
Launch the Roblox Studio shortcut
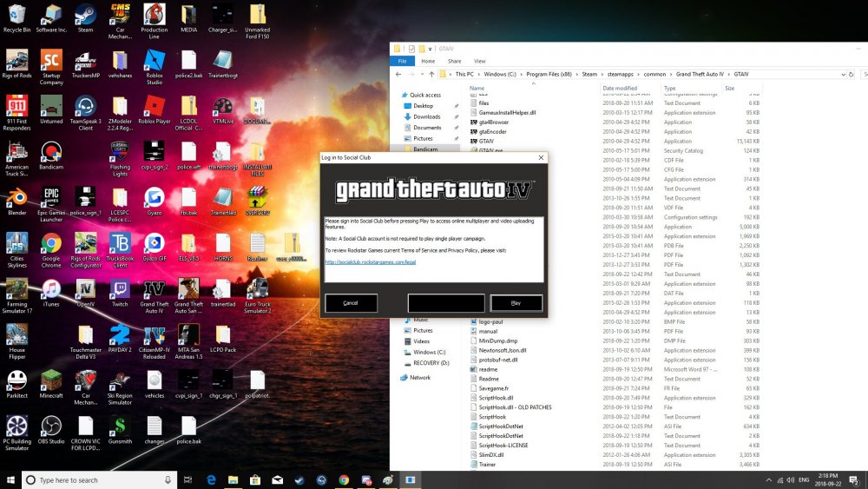coord(154,67)
